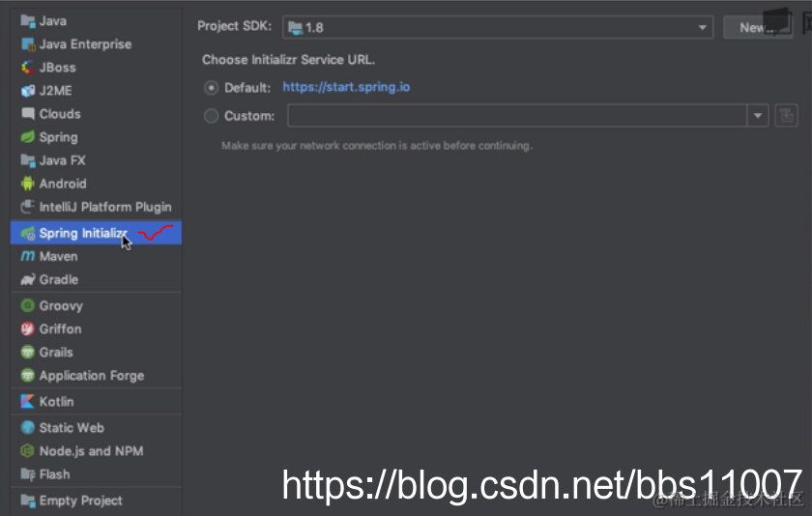Choose Spring project type label
Viewport: 812px width, 516px height.
pos(59,137)
